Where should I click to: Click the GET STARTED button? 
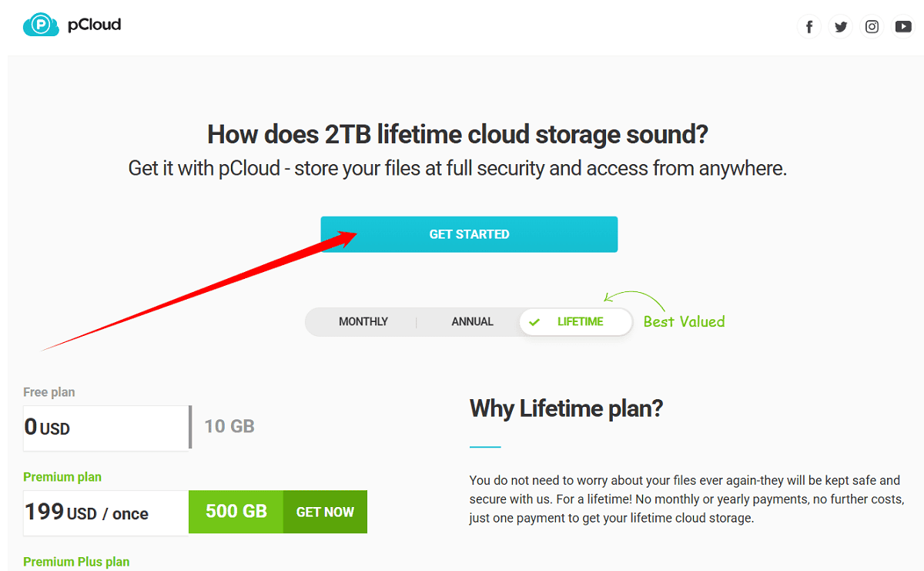[x=469, y=233]
